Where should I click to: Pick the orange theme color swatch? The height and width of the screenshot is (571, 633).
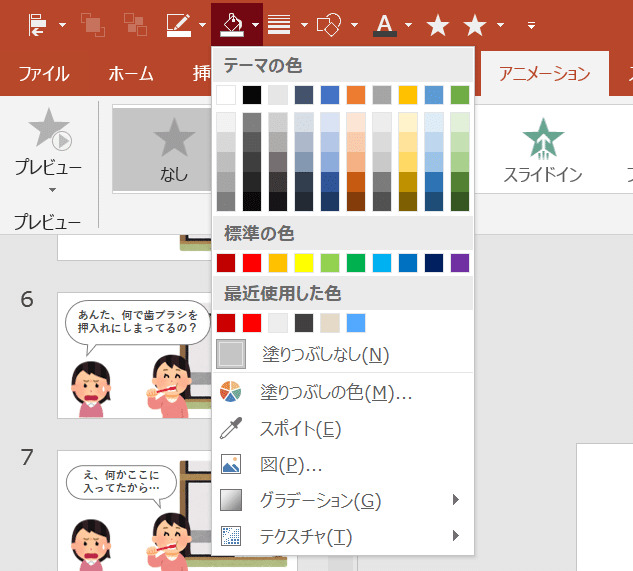click(356, 95)
